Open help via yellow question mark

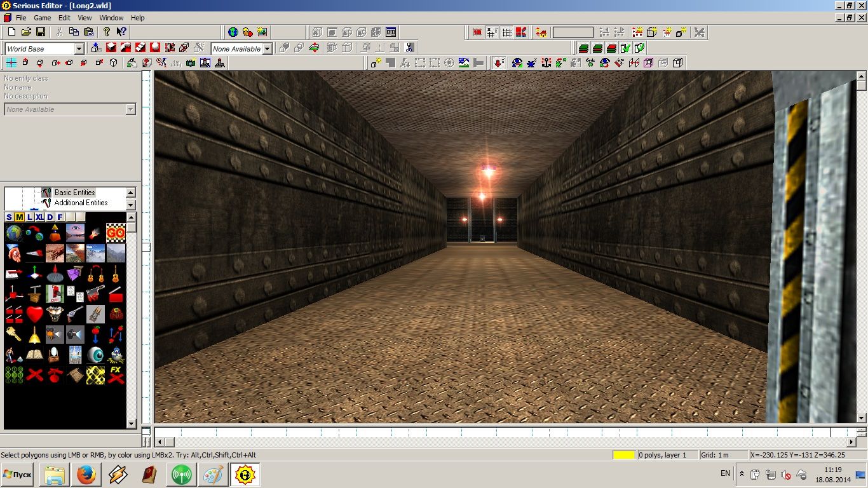[x=106, y=32]
